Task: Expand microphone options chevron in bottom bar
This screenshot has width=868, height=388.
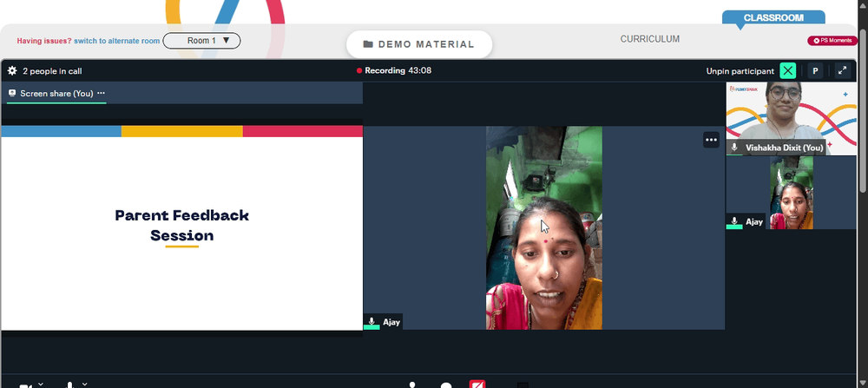Action: coord(85,384)
